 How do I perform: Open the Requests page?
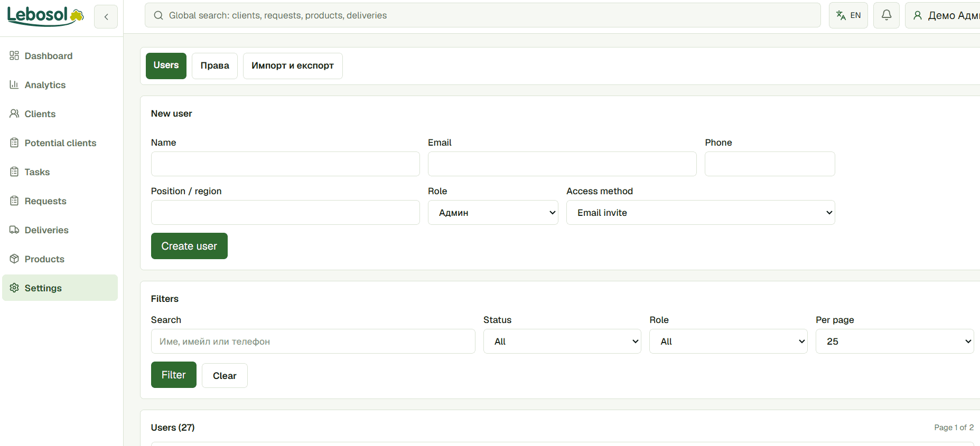(60, 201)
